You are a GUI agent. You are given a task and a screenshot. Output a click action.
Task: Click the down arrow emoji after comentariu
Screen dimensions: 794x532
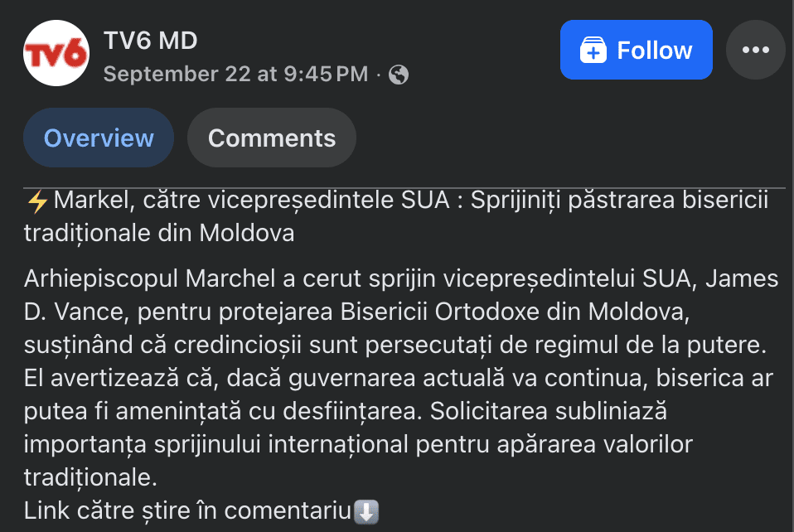[366, 510]
